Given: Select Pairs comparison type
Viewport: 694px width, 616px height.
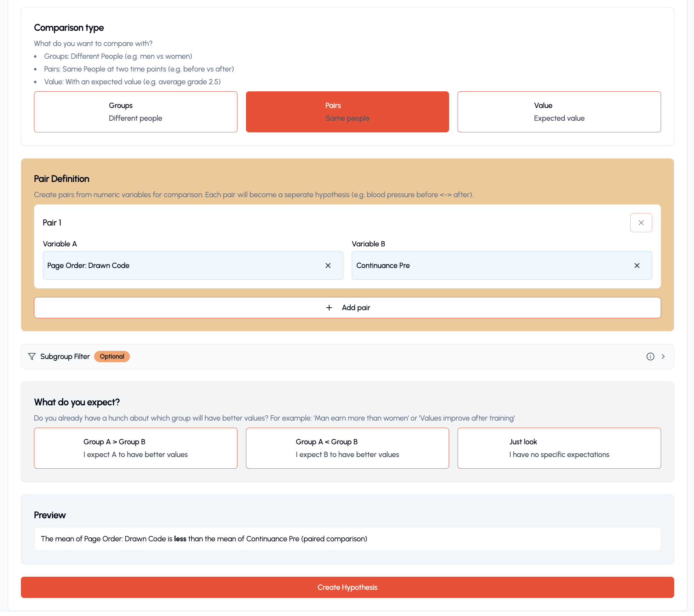Looking at the screenshot, I should click(x=347, y=112).
